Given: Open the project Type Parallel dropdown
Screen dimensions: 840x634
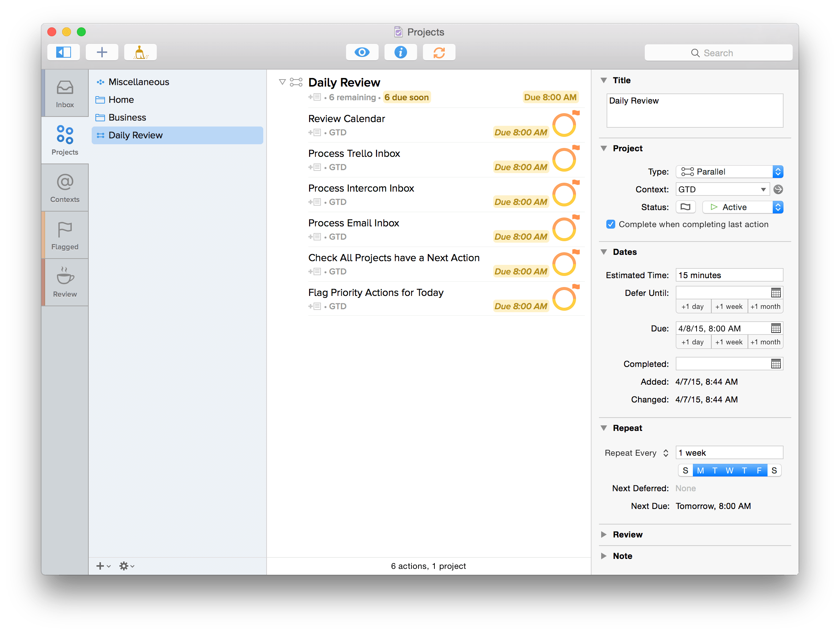Looking at the screenshot, I should (x=729, y=172).
